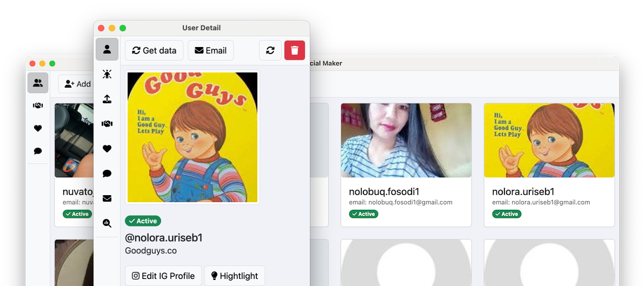Click Active badge on nolobuq.fosodi1 card

coord(363,214)
